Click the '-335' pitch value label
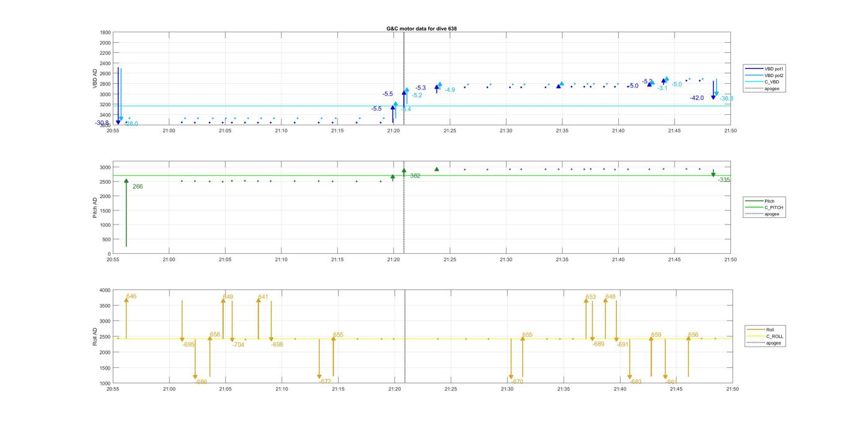Image resolution: width=868 pixels, height=430 pixels. point(724,180)
